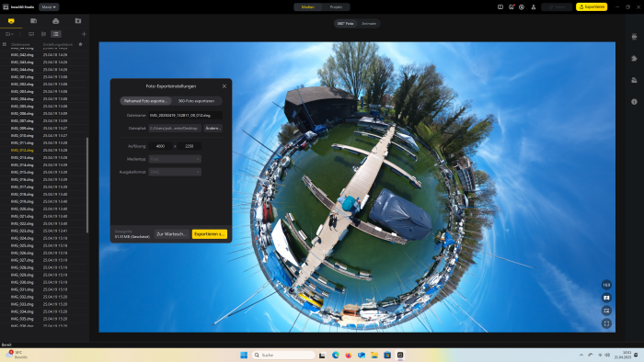The image size is (644, 362).
Task: Click the star favorites column header
Action: click(81, 44)
